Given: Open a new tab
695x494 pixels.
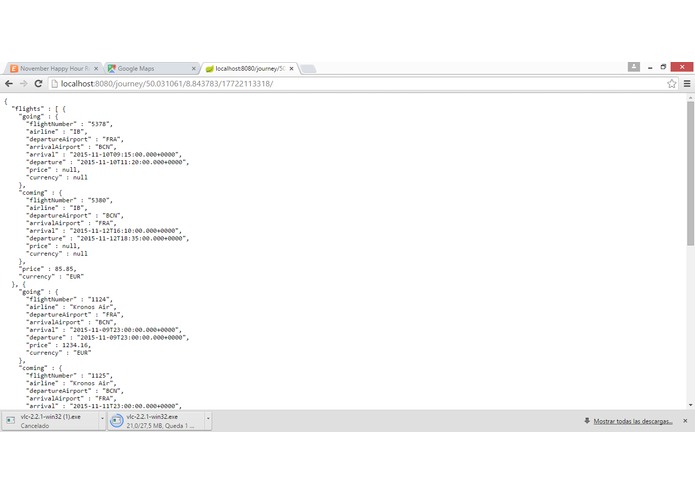Looking at the screenshot, I should 308,69.
